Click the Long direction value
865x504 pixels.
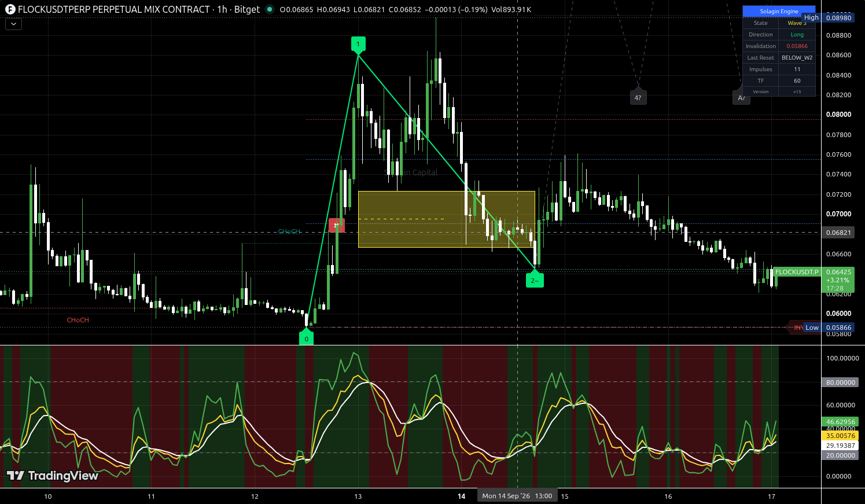[797, 35]
